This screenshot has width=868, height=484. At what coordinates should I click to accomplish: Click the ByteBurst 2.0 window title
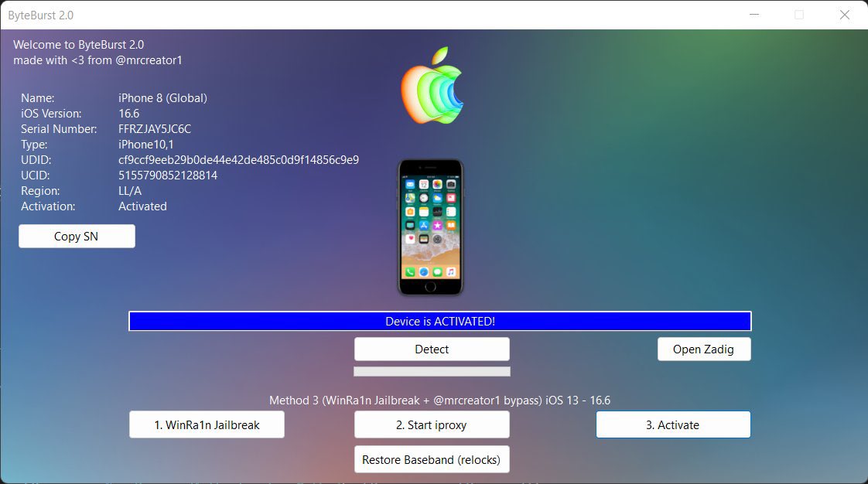(x=41, y=15)
